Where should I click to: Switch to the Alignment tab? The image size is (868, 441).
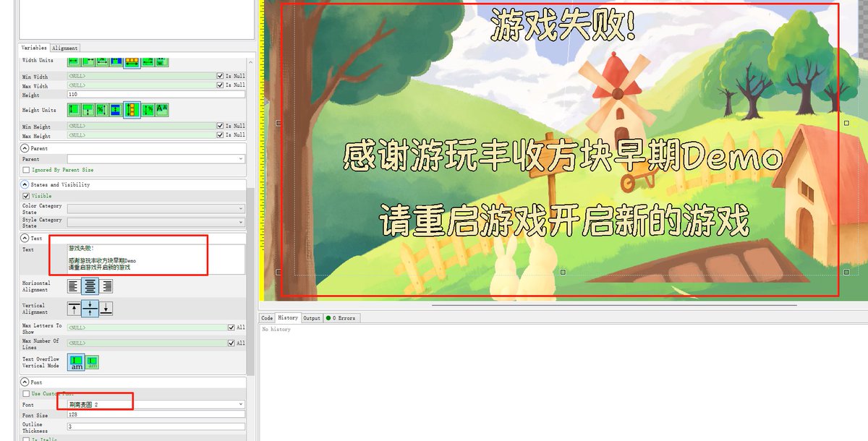65,48
